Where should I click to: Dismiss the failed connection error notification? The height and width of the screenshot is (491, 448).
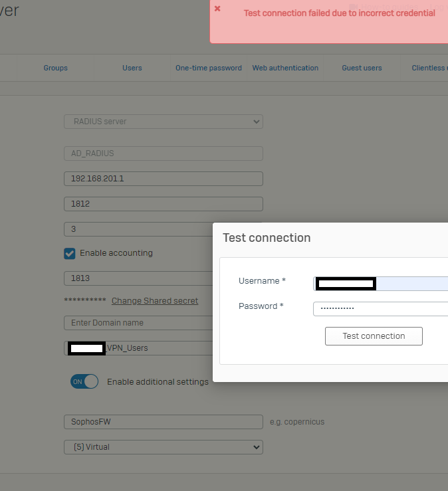pyautogui.click(x=217, y=9)
